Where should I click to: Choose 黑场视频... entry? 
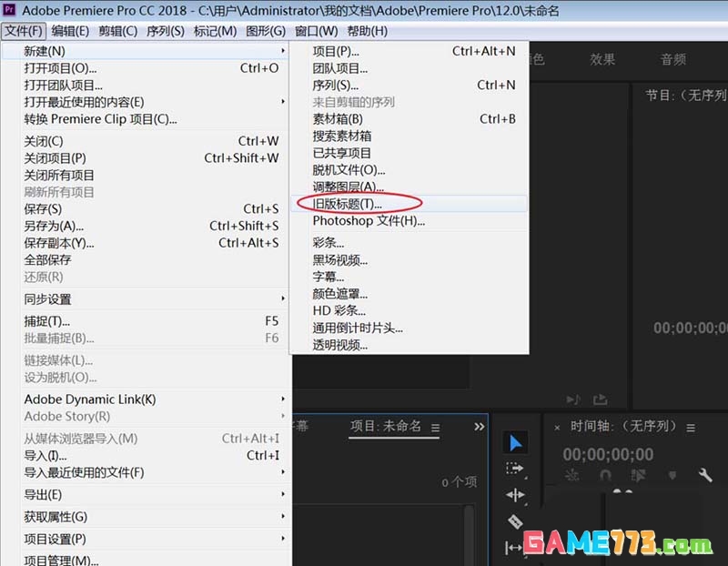click(x=409, y=260)
